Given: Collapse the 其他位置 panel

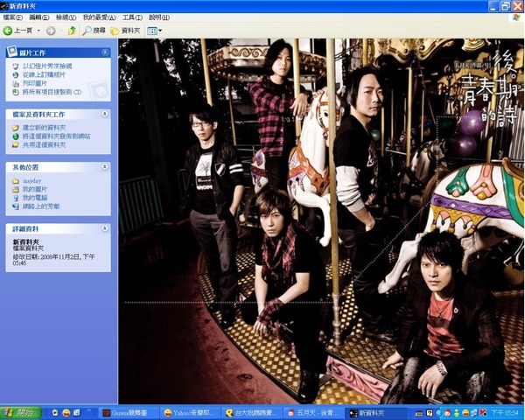Looking at the screenshot, I should click(x=105, y=167).
